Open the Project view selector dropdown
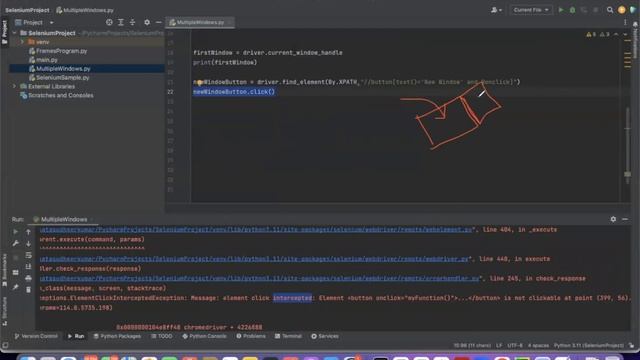Image resolution: width=640 pixels, height=360 pixels. tap(34, 22)
